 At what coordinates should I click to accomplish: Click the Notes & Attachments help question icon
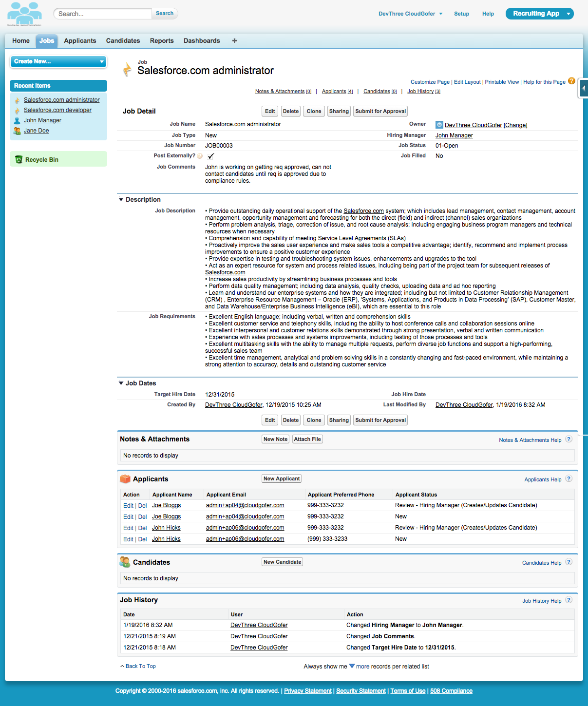coord(569,439)
